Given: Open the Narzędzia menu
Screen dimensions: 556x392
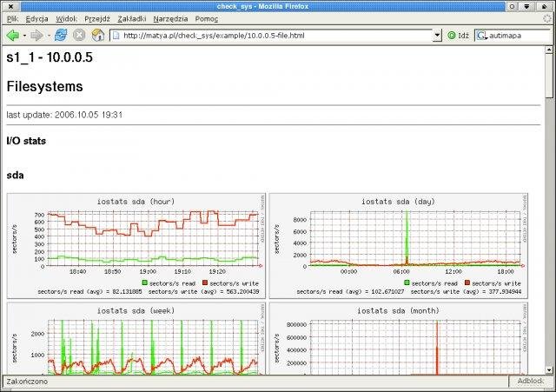Looking at the screenshot, I should 170,19.
